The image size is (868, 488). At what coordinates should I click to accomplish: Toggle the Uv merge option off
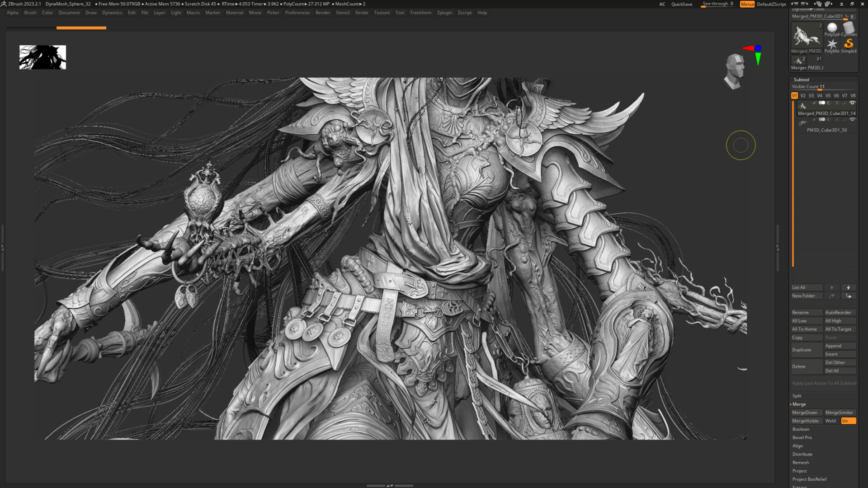pyautogui.click(x=848, y=421)
